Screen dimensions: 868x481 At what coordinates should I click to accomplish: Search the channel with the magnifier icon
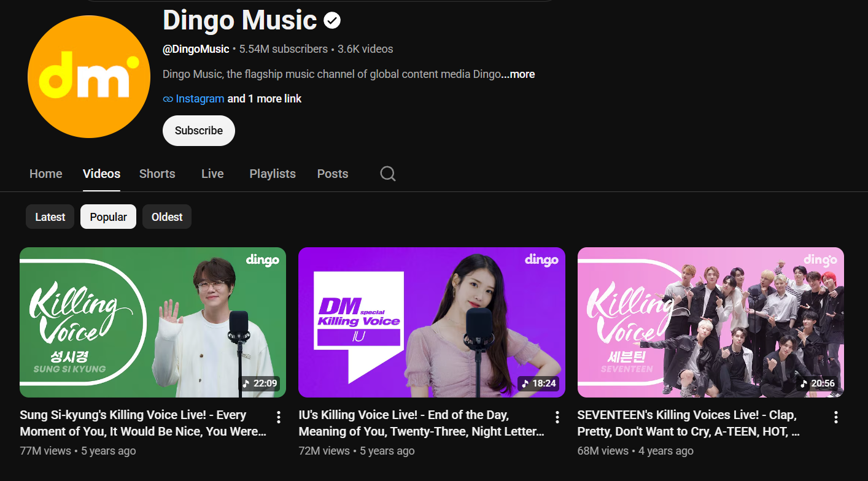388,174
